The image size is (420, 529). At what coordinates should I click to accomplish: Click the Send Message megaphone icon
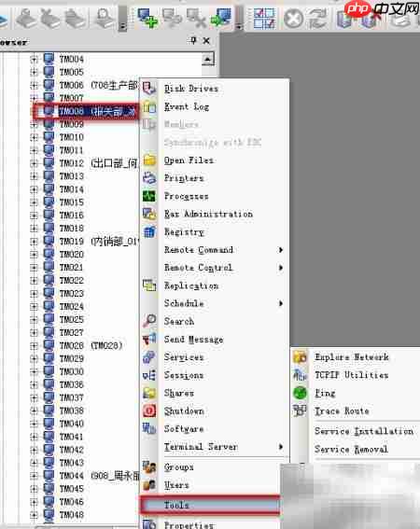point(149,339)
